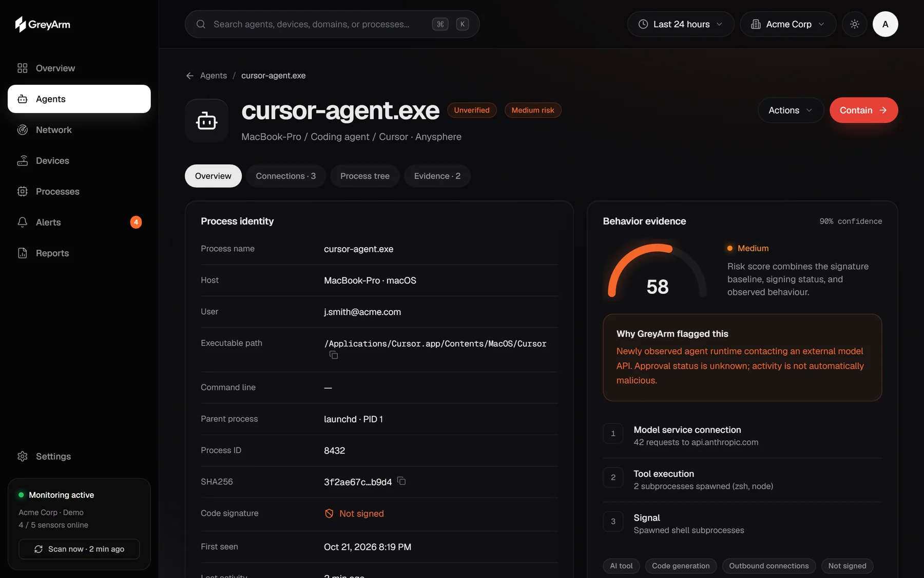Image resolution: width=924 pixels, height=578 pixels.
Task: Click the parent process launchd · PID 1
Action: coord(353,419)
